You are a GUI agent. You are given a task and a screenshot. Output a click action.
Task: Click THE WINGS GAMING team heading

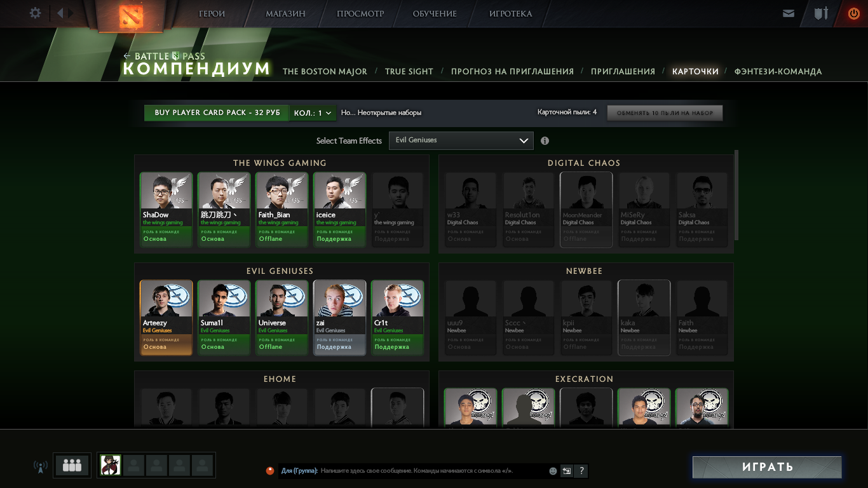pos(280,163)
